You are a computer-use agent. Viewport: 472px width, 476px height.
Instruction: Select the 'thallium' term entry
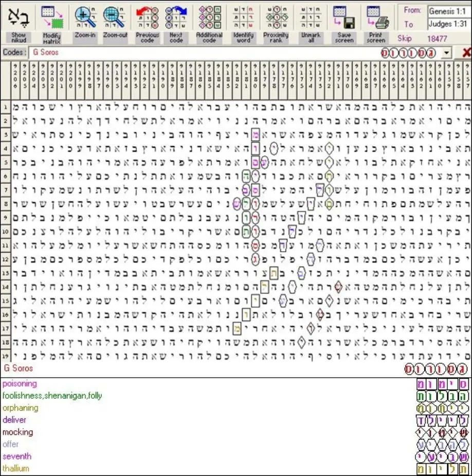[x=16, y=468]
